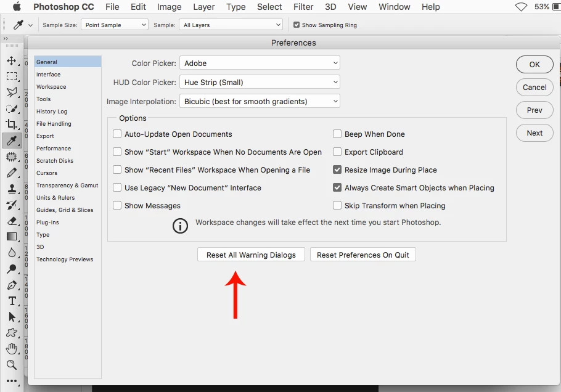
Task: Enable Beep When Done
Action: (x=337, y=134)
